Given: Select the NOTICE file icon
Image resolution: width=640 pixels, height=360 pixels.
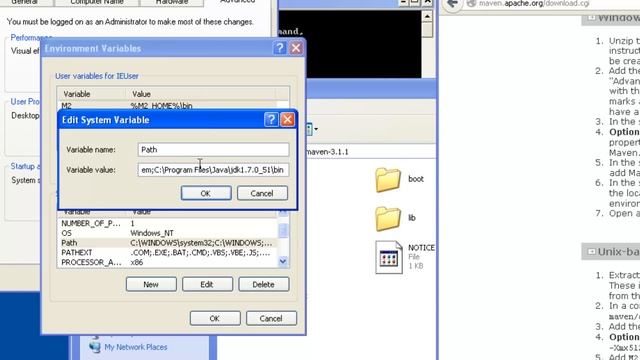Looking at the screenshot, I should point(389,257).
